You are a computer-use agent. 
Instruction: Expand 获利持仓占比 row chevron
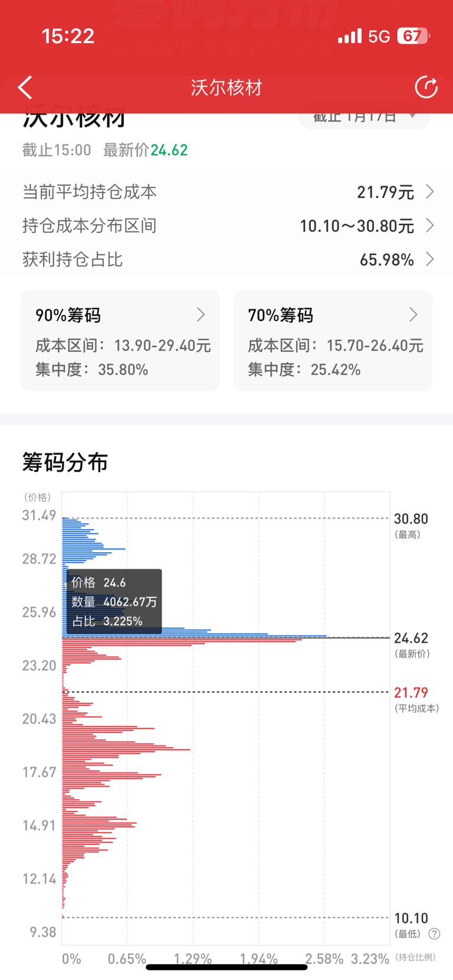point(430,259)
